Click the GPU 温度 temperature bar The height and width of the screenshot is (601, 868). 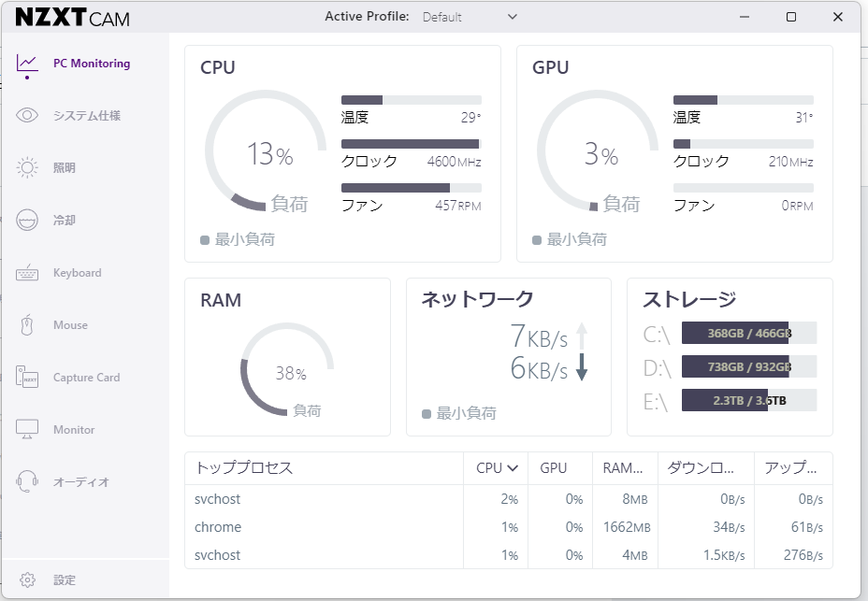pyautogui.click(x=744, y=100)
